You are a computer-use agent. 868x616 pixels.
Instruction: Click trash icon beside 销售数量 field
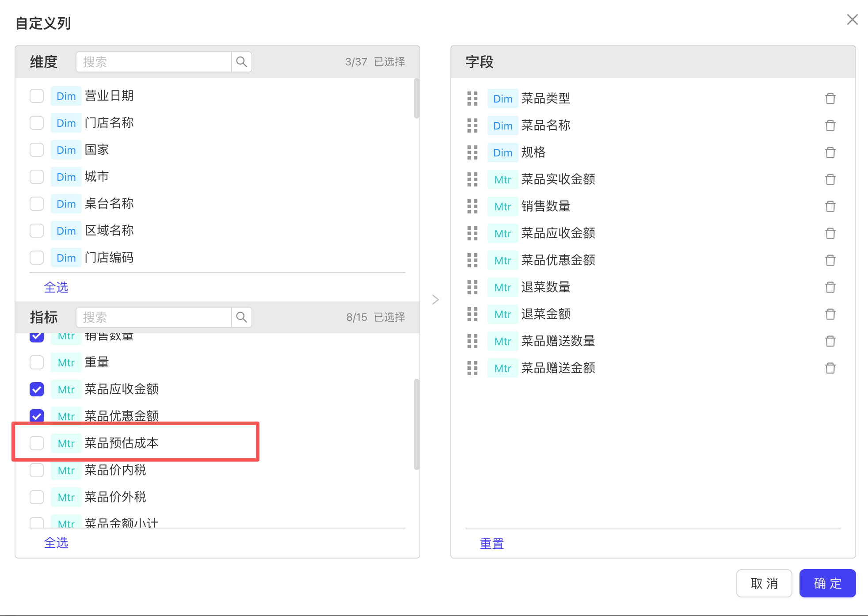pos(830,206)
